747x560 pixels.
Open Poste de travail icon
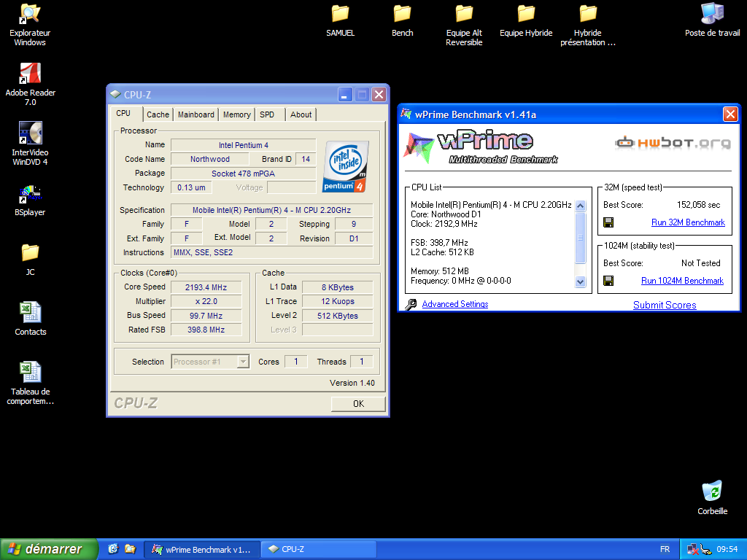pyautogui.click(x=712, y=20)
